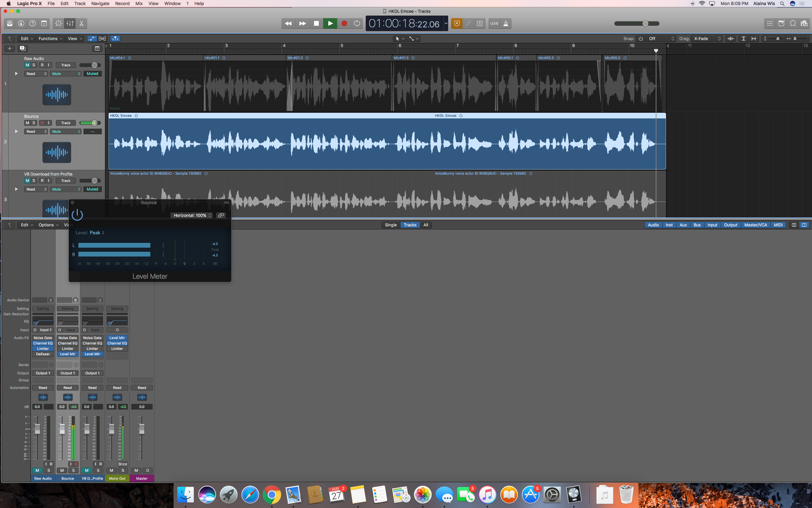Click DeEsser plugin on Raw Audio strip
Viewport: 812px width, 508px height.
[x=43, y=354]
